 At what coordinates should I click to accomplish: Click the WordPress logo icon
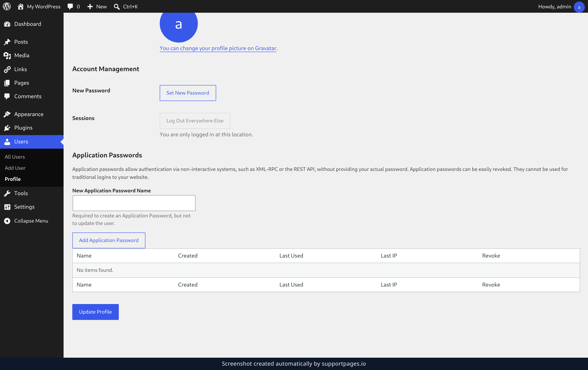[7, 6]
